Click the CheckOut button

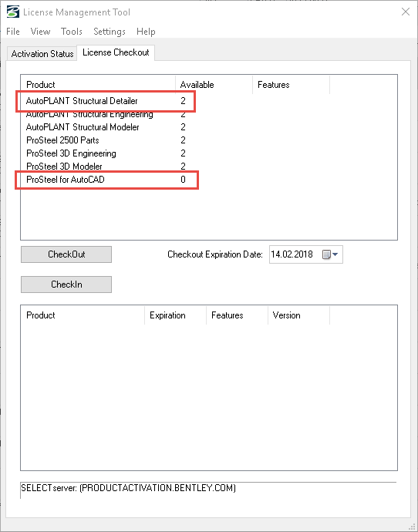[x=66, y=254]
